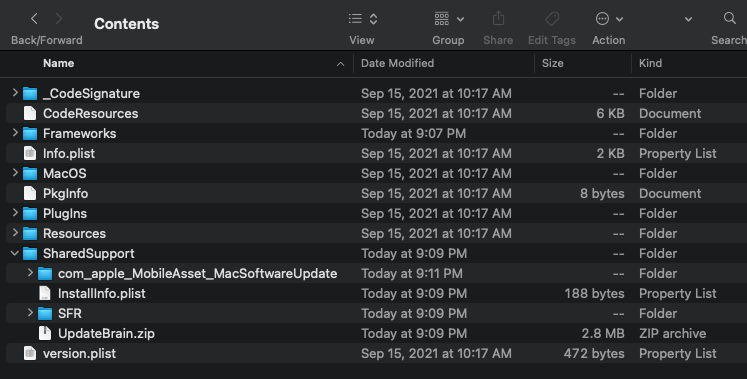Sort by Date Modified column header
The width and height of the screenshot is (747, 379).
(397, 63)
